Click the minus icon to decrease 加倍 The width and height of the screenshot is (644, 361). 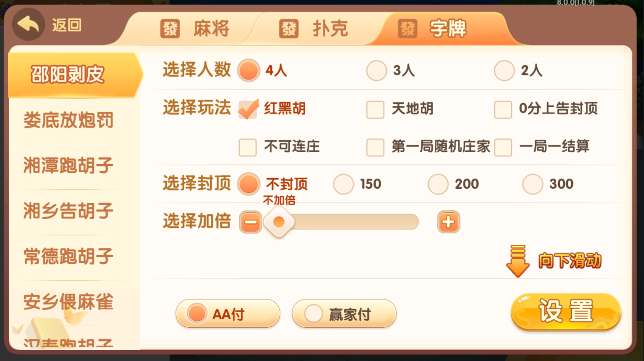tap(250, 222)
